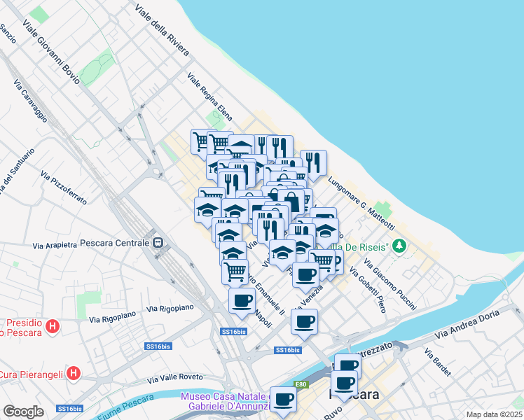Open the shopping cart marker above Via Napoli cafe
The image size is (524, 420).
pos(235,273)
